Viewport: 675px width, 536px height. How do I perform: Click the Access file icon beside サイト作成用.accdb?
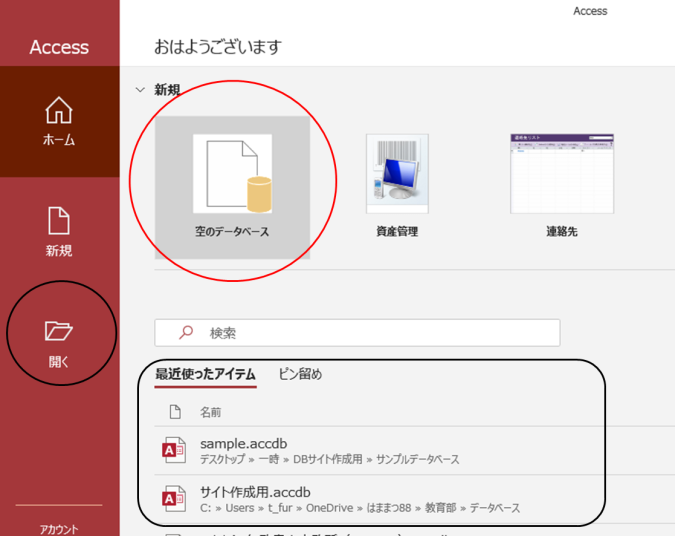175,499
